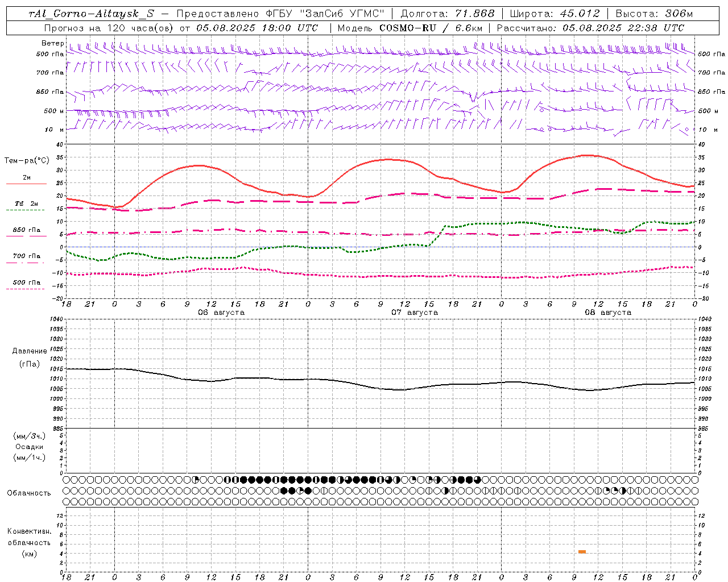The image size is (728, 582).
Task: Click the (гПа) unit label under Давление
Action: 30,364
